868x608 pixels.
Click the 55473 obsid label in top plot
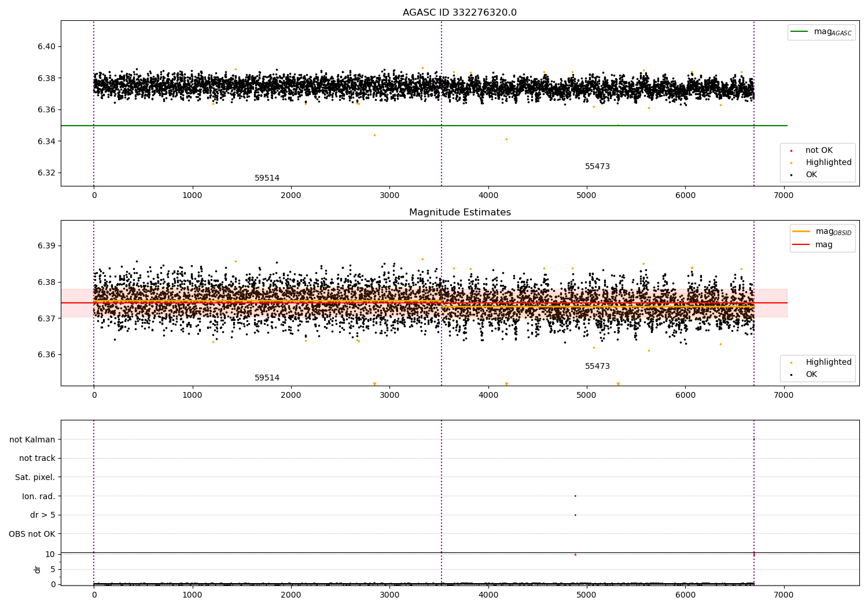point(597,167)
